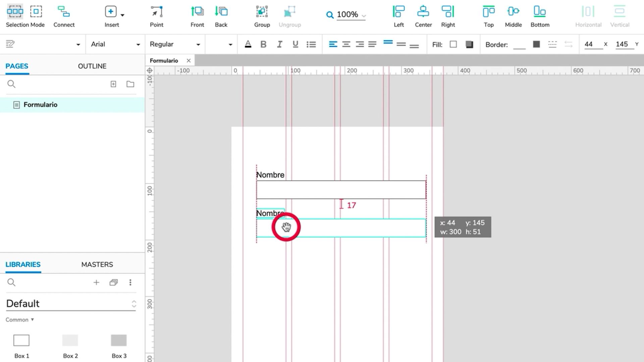Align selection to Middle
Image resolution: width=644 pixels, height=362 pixels.
pyautogui.click(x=513, y=12)
